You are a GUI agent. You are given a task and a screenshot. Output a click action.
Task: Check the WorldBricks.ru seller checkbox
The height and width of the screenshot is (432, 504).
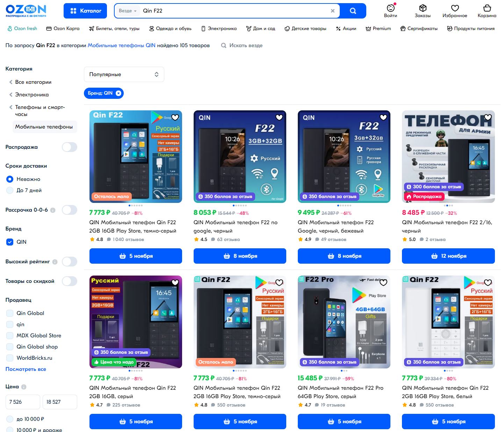[x=10, y=358]
